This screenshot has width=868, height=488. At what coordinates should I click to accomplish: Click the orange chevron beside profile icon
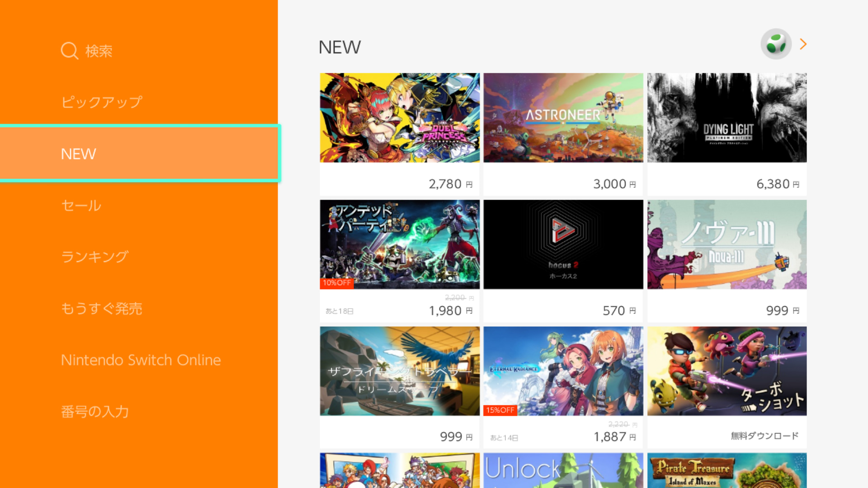tap(803, 44)
